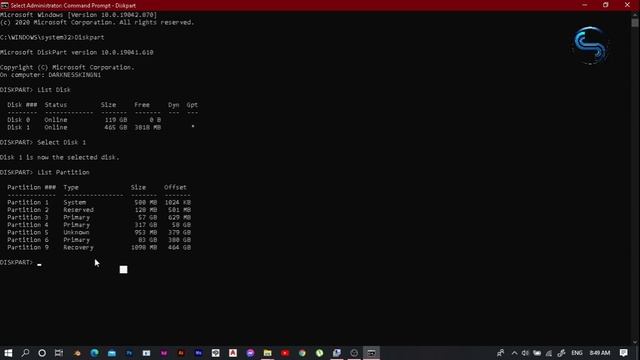Click the scrollbar down arrow
640x360 pixels.
tap(635, 342)
